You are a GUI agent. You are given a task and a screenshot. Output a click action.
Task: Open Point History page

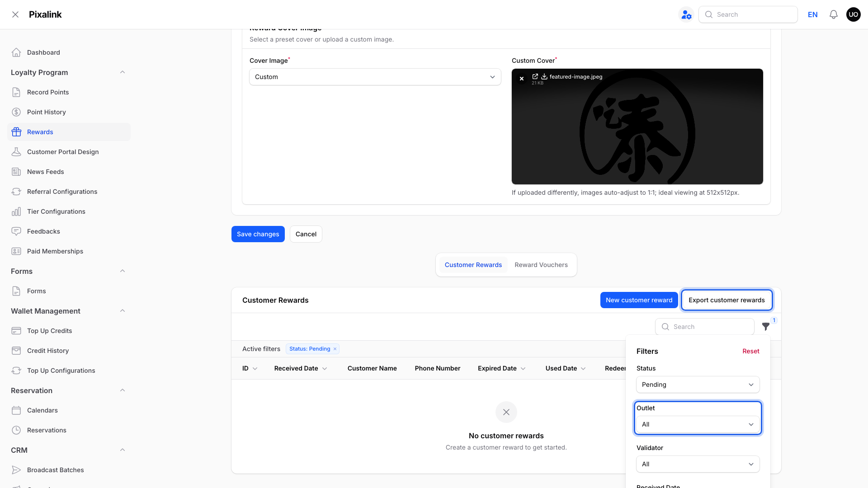pyautogui.click(x=69, y=112)
